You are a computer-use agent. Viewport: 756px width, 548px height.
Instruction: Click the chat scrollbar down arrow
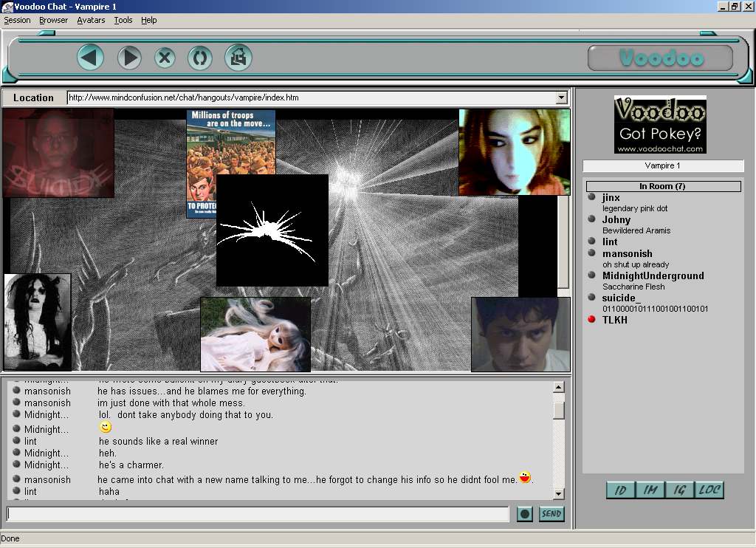click(x=557, y=493)
